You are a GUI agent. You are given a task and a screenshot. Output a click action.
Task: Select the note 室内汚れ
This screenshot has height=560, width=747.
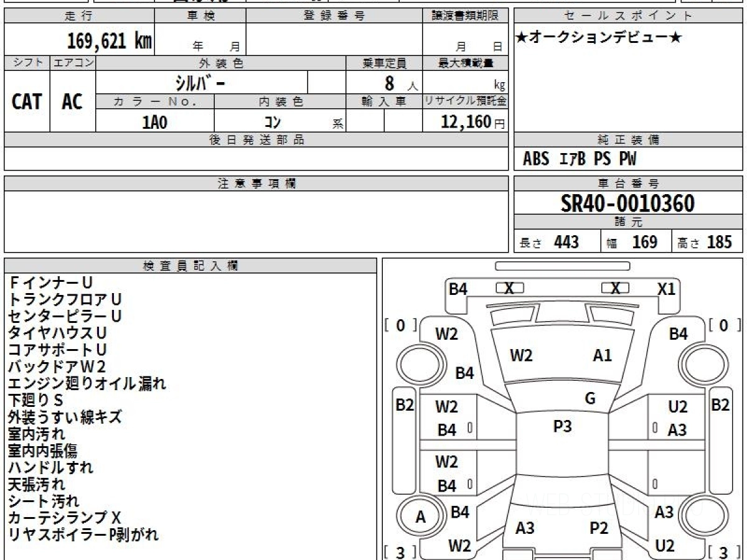click(36, 434)
